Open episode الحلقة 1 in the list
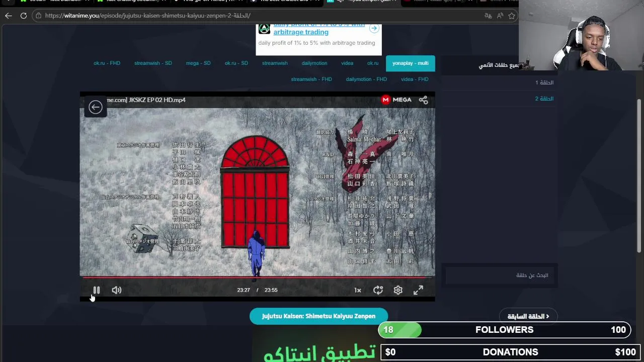644x362 pixels. pos(544,82)
